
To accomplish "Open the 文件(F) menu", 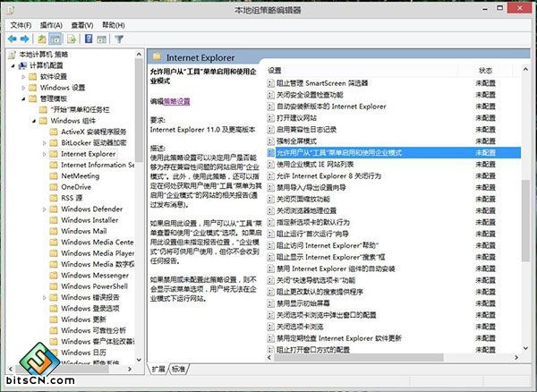I will [x=21, y=25].
